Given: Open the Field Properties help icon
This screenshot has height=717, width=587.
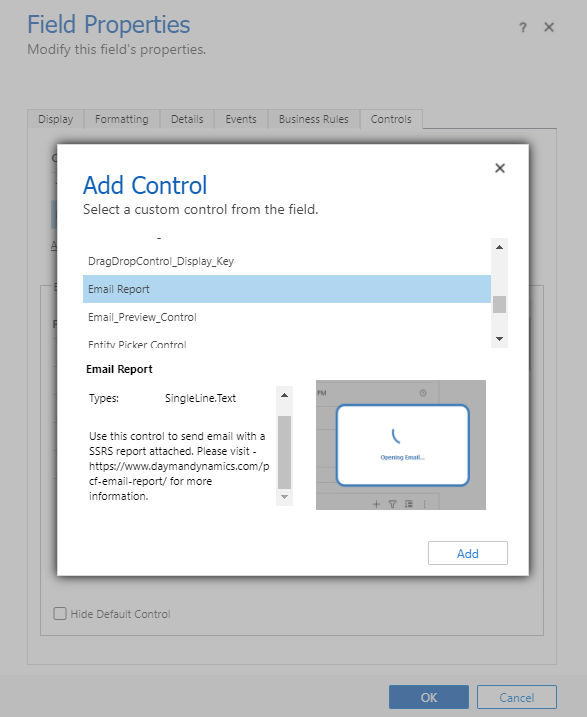Looking at the screenshot, I should [523, 27].
